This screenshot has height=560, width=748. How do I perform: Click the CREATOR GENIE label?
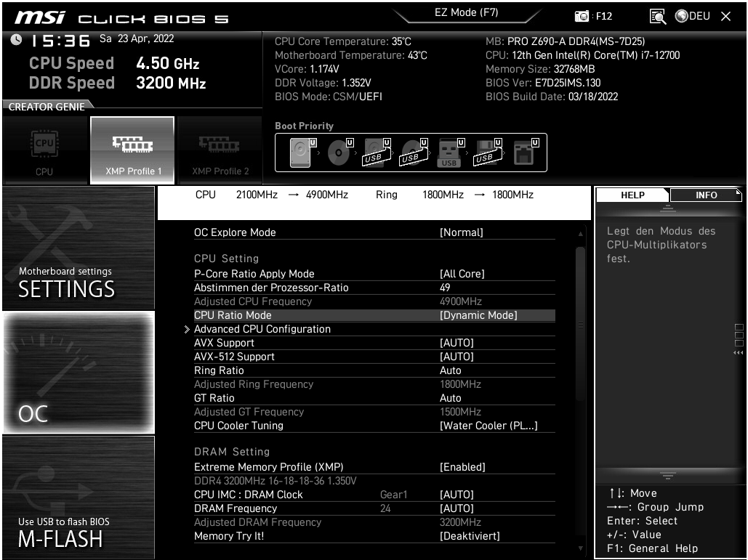pos(47,107)
